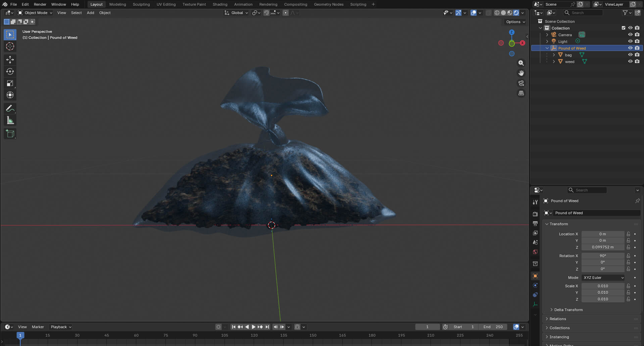Activate the Select Box tool
The height and width of the screenshot is (346, 644).
click(10, 35)
